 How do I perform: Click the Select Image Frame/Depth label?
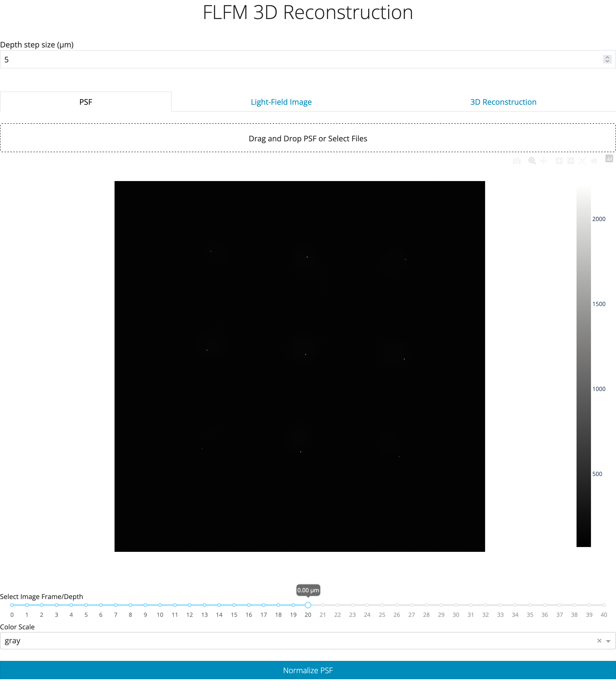tap(41, 596)
